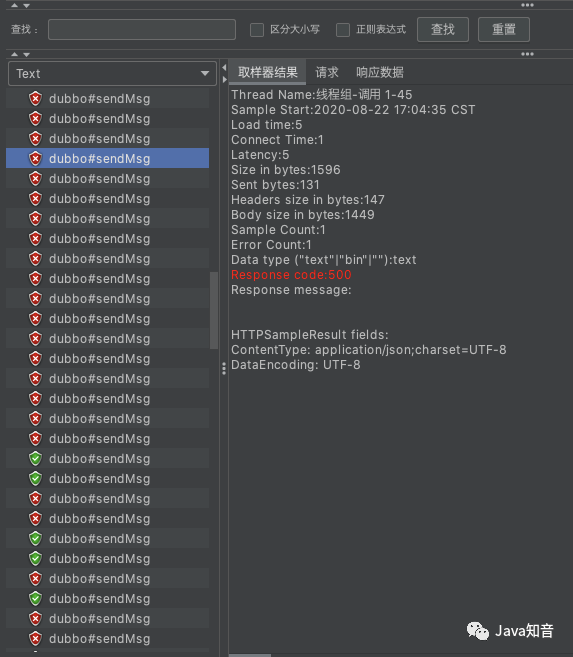This screenshot has height=657, width=573.
Task: Click the WeChat logo beside Java知音
Action: pyautogui.click(x=478, y=631)
